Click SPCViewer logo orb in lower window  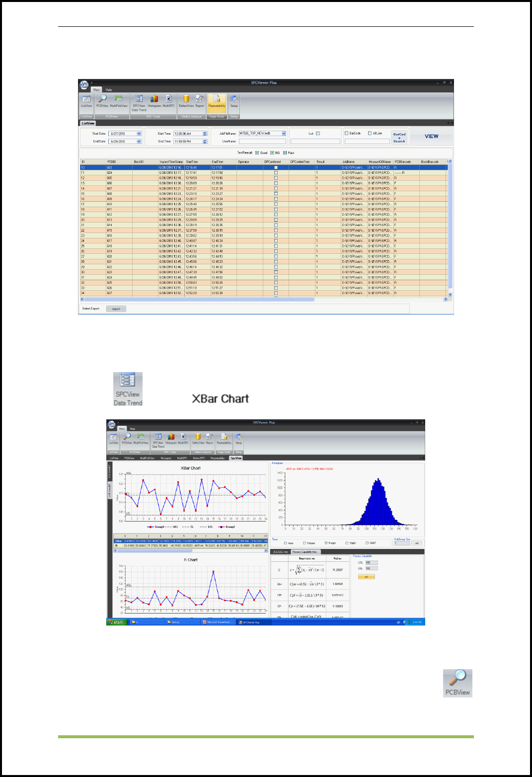[x=112, y=424]
